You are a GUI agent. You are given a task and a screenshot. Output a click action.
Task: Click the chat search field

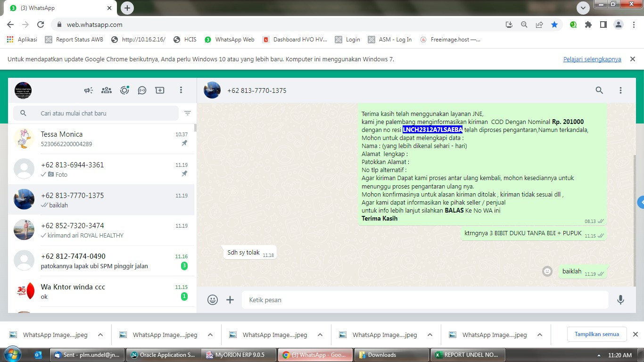[96, 113]
